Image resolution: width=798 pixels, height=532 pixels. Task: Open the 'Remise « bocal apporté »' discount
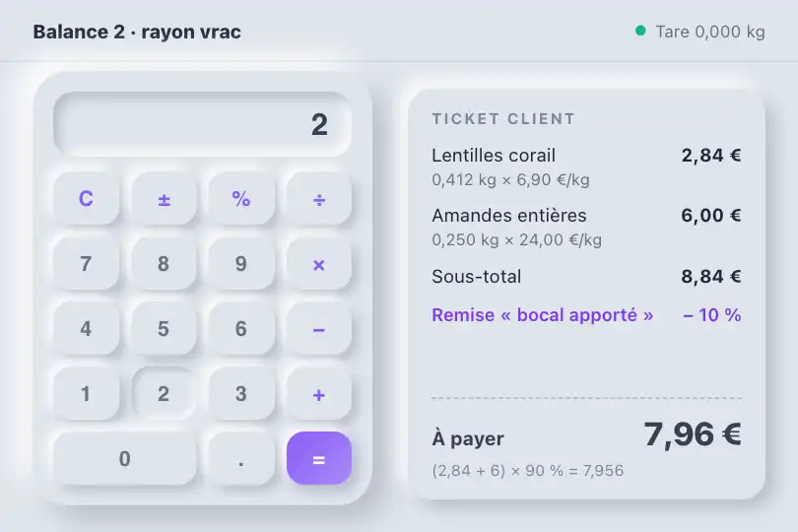click(543, 315)
